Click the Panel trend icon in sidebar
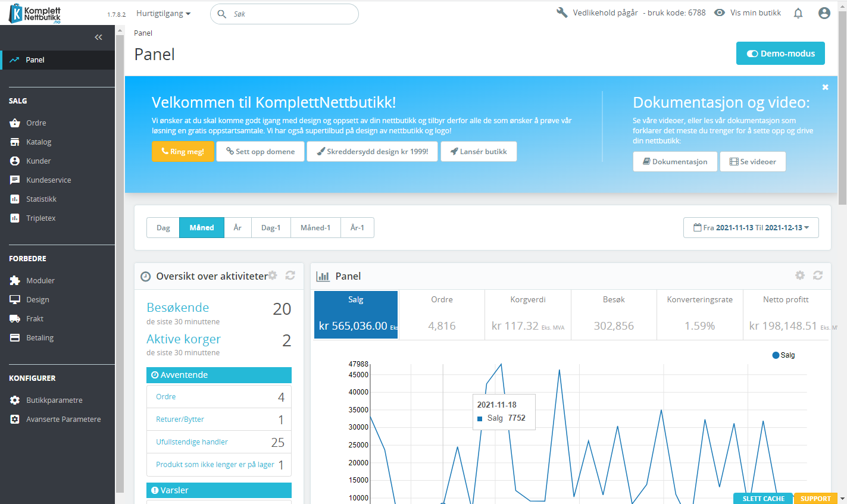This screenshot has height=504, width=847. point(14,60)
